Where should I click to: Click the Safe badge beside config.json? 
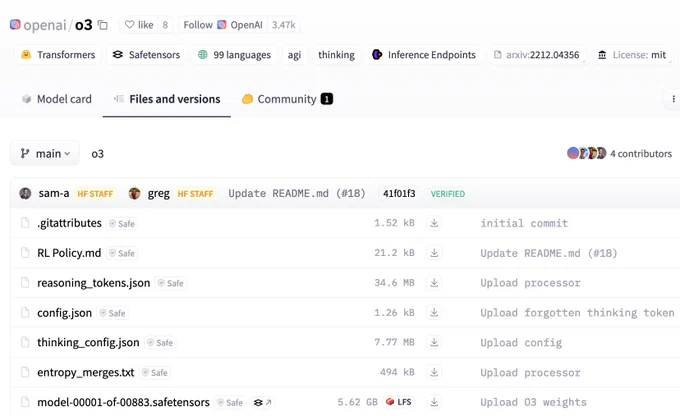113,313
